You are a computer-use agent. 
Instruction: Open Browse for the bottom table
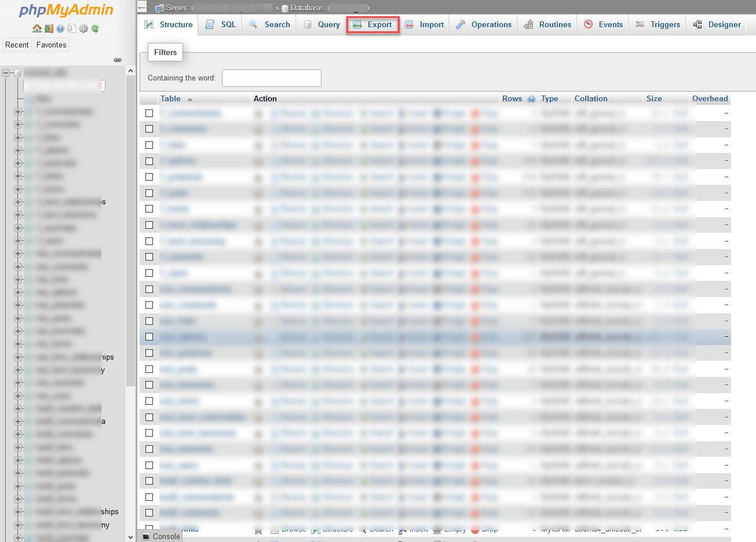[288, 528]
